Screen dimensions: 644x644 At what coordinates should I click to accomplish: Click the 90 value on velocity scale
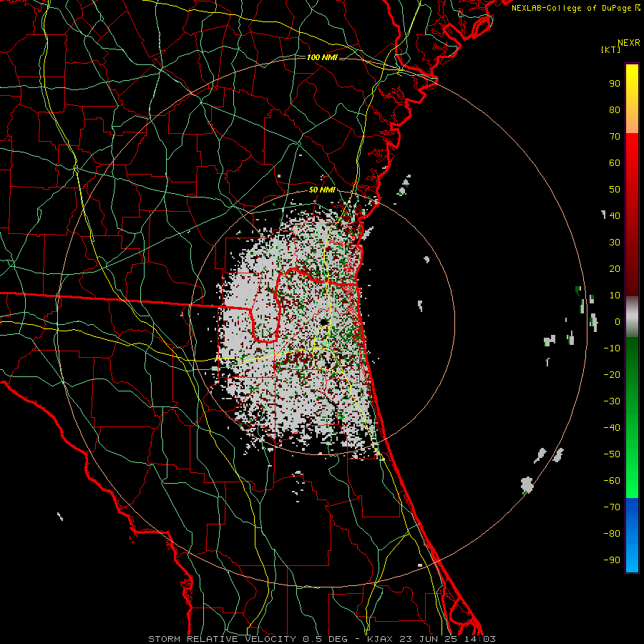615,84
